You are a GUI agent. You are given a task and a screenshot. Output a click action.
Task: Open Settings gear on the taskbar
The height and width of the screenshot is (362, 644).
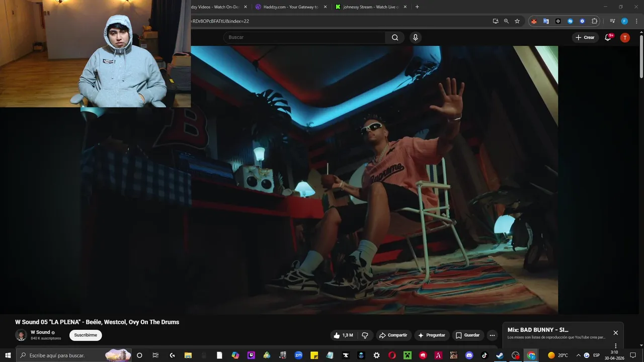(376, 355)
